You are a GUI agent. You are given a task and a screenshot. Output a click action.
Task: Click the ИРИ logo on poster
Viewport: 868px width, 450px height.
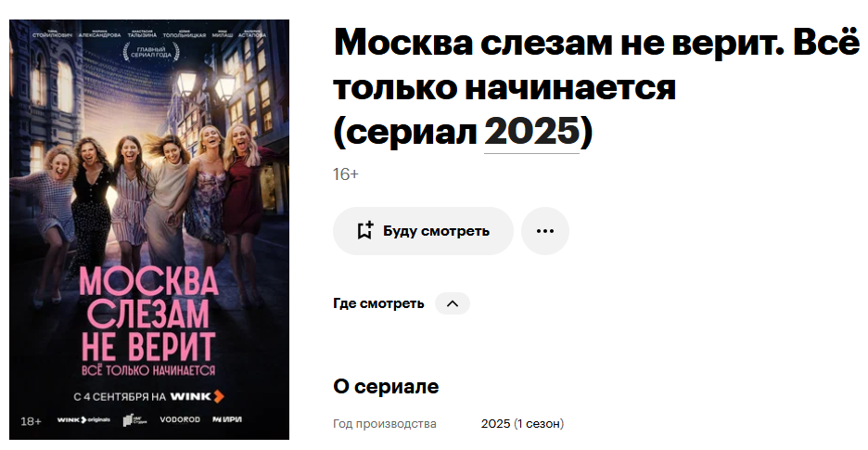click(227, 419)
